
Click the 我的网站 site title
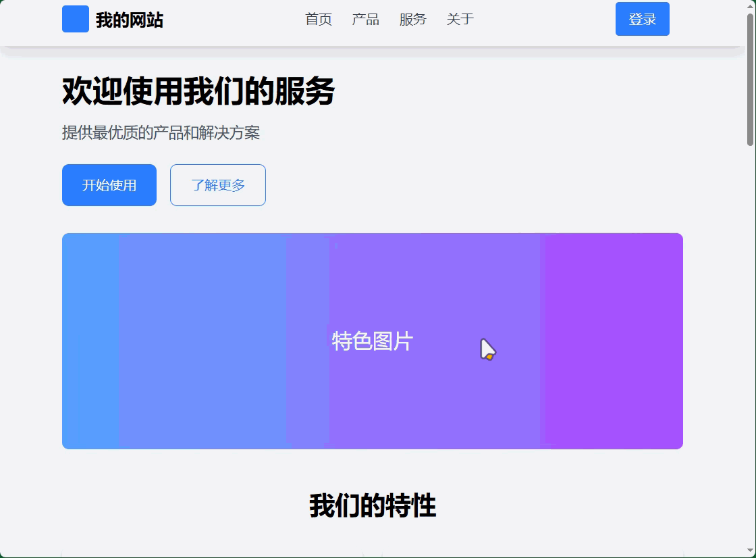129,20
